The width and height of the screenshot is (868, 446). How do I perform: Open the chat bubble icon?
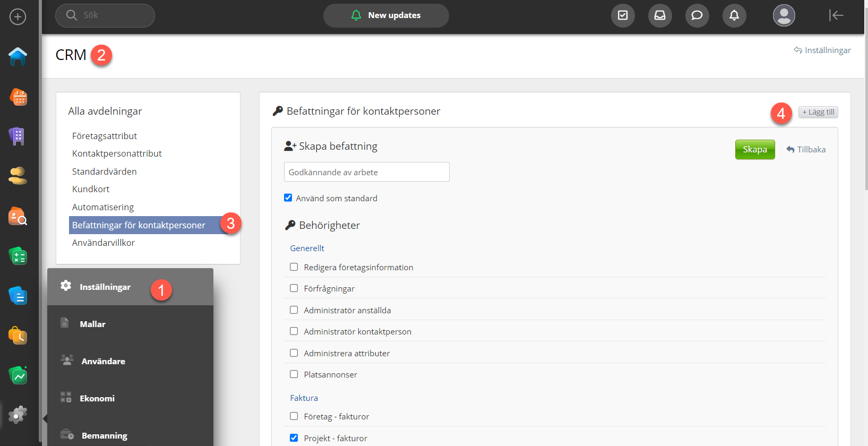(697, 15)
